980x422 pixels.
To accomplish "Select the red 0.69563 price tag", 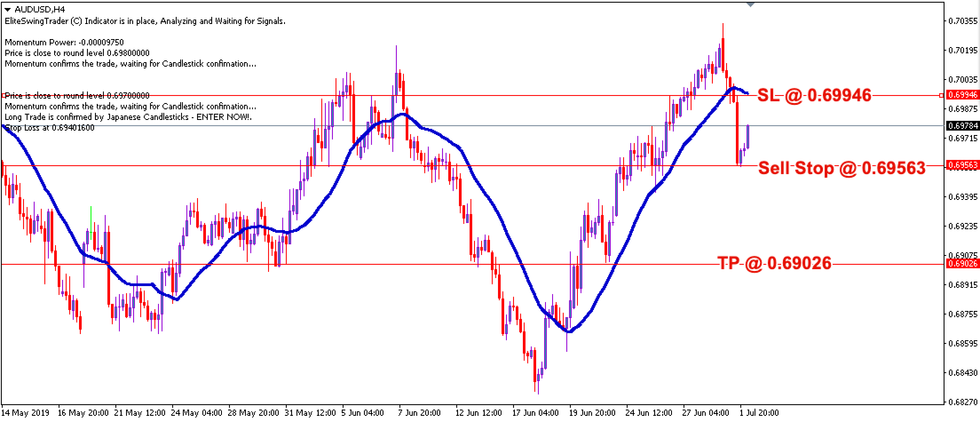I will point(962,166).
